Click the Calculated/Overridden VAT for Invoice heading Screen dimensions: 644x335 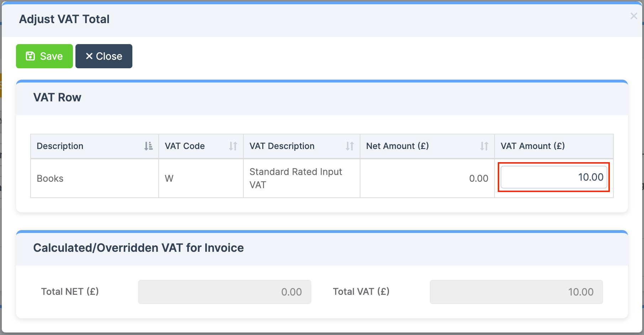(138, 248)
